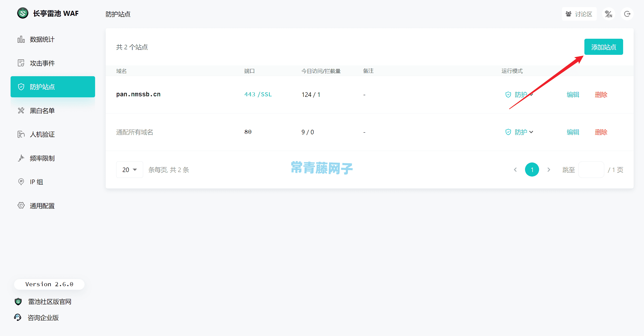Switch interface language via EN icon
Screen dimensions: 644x336
click(609, 14)
